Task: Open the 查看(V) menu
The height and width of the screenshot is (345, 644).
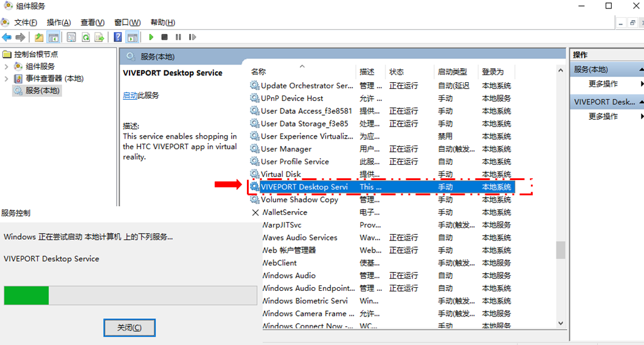Action: point(92,23)
